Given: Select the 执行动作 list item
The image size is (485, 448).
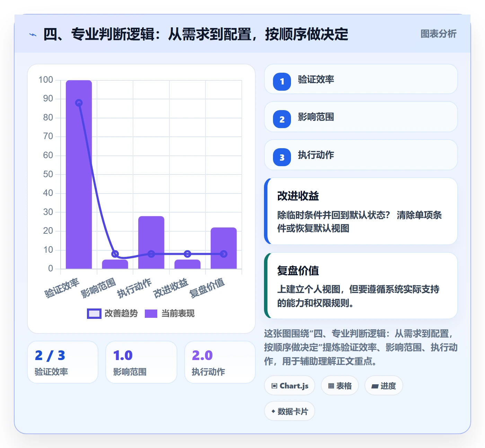Looking at the screenshot, I should pos(361,155).
